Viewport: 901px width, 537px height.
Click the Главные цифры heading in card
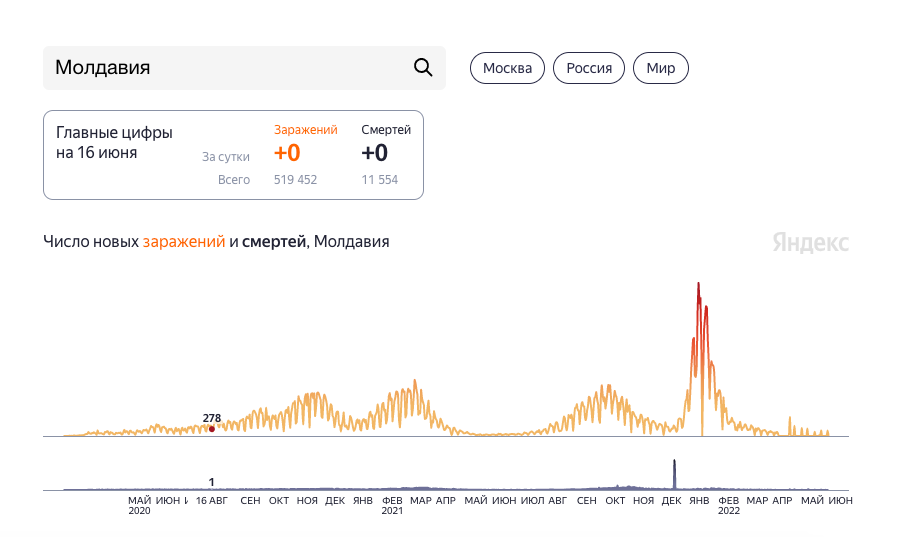point(114,132)
